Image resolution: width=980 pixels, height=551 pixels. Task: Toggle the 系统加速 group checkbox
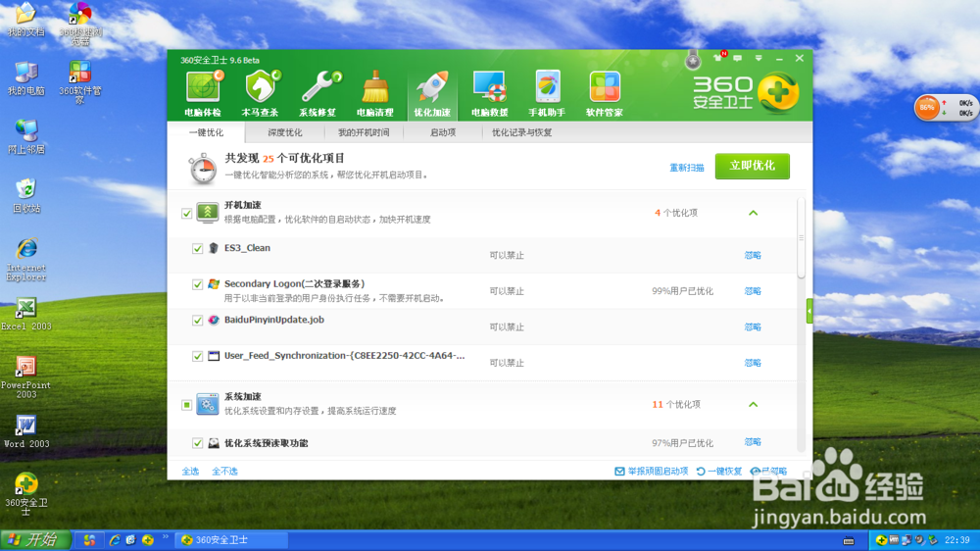186,405
